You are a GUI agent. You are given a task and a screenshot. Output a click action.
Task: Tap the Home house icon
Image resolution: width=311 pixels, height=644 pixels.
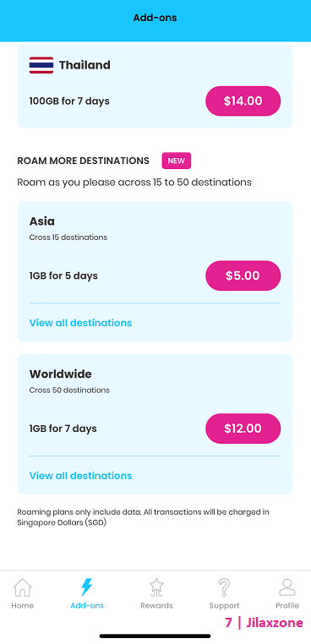pos(23,587)
